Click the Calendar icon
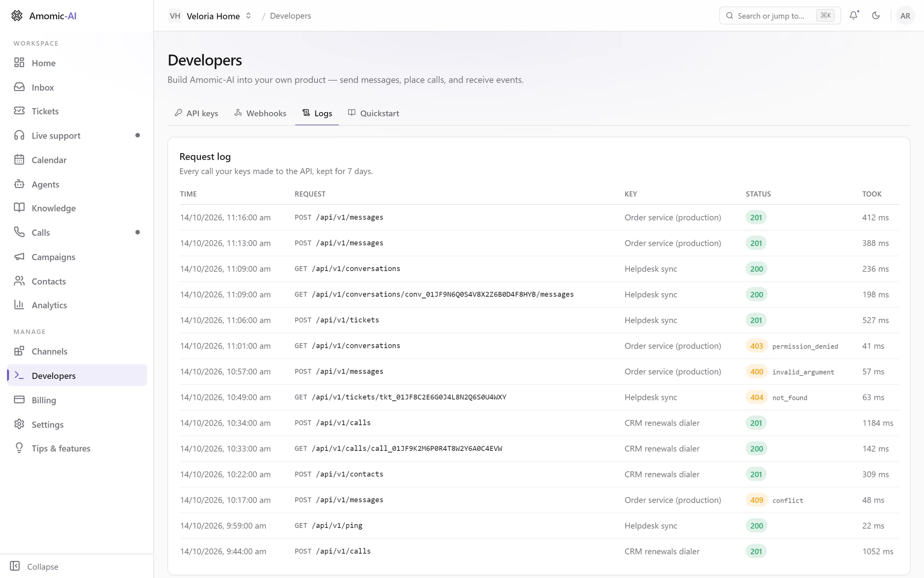Image resolution: width=924 pixels, height=578 pixels. 19,160
